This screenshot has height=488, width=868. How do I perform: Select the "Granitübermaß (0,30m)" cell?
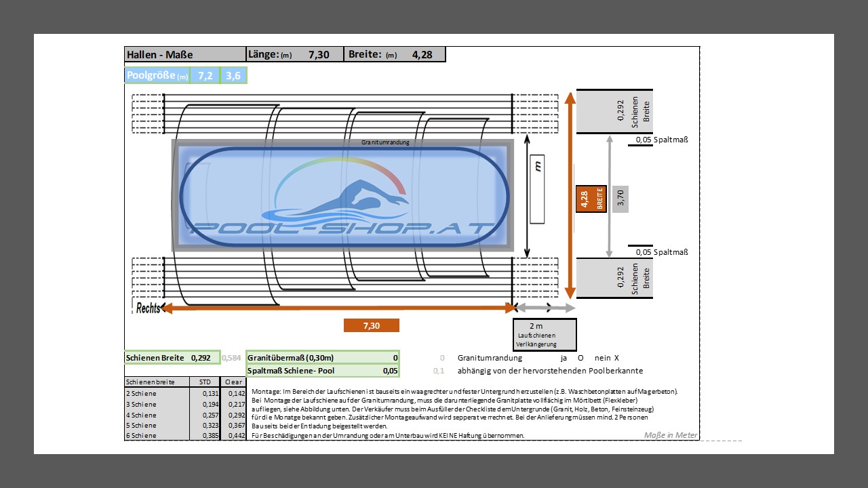[x=323, y=357]
